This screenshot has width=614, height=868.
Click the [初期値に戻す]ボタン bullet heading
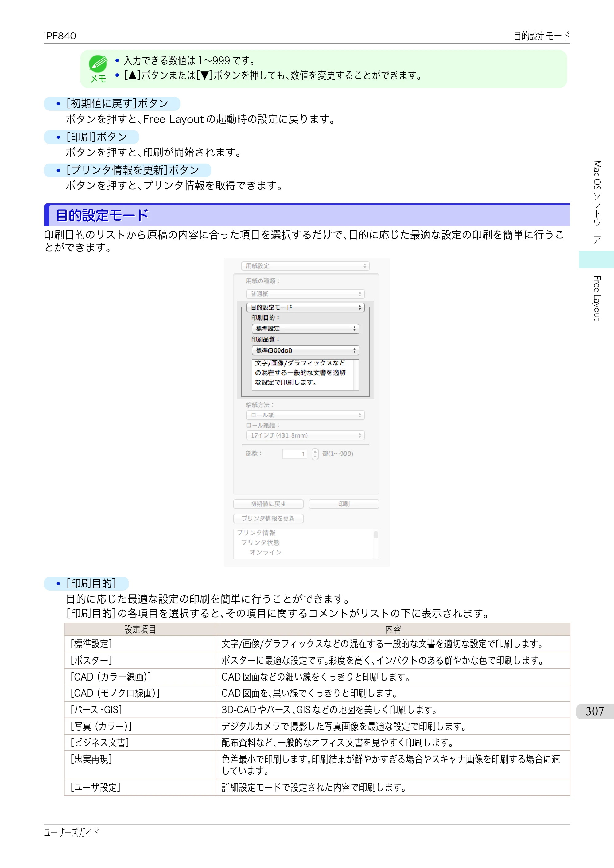tap(112, 104)
